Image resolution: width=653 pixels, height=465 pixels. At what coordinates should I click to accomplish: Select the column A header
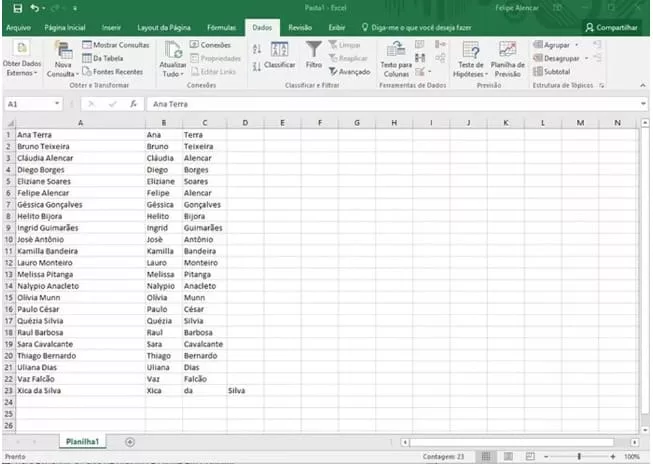point(80,123)
